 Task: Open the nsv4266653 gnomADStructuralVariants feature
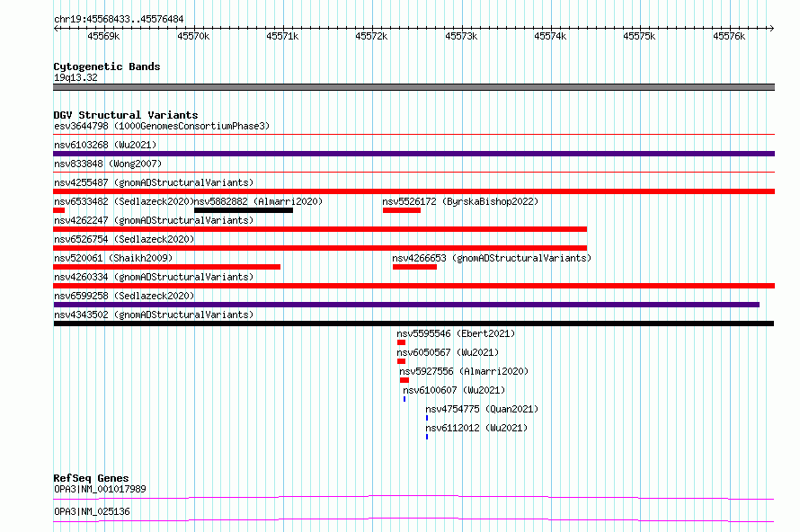coord(414,267)
